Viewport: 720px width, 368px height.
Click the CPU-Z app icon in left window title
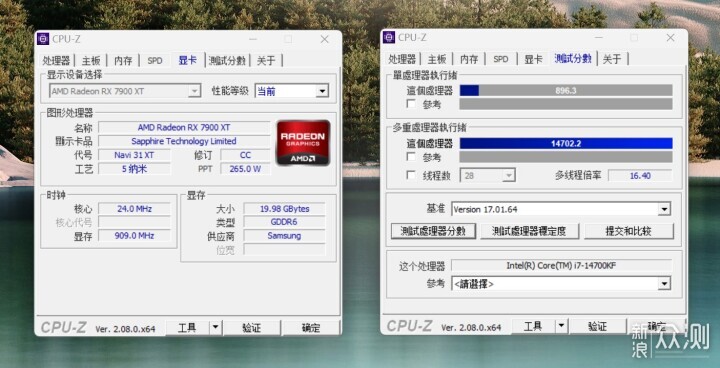coord(43,39)
